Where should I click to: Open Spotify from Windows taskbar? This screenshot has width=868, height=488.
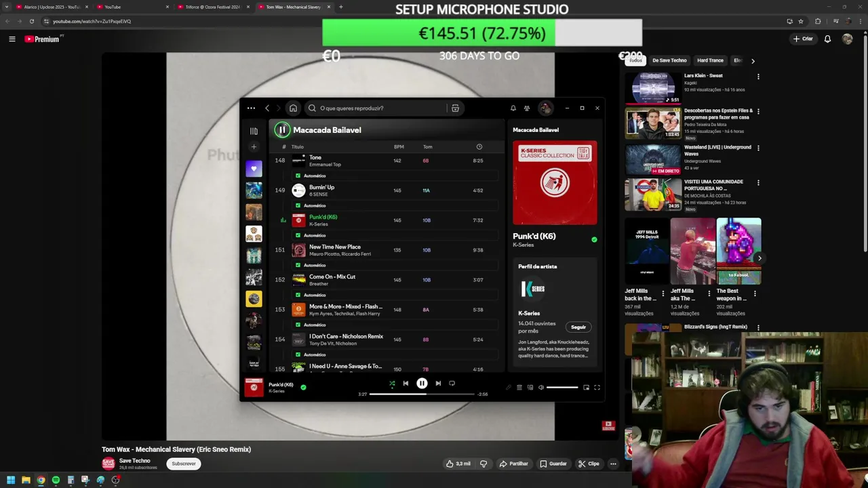(56, 480)
